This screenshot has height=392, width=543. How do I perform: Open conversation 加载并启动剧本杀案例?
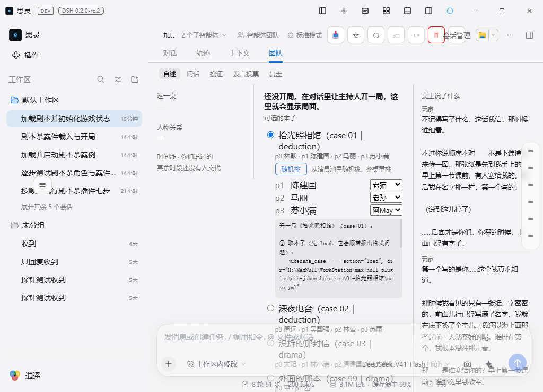pyautogui.click(x=74, y=155)
